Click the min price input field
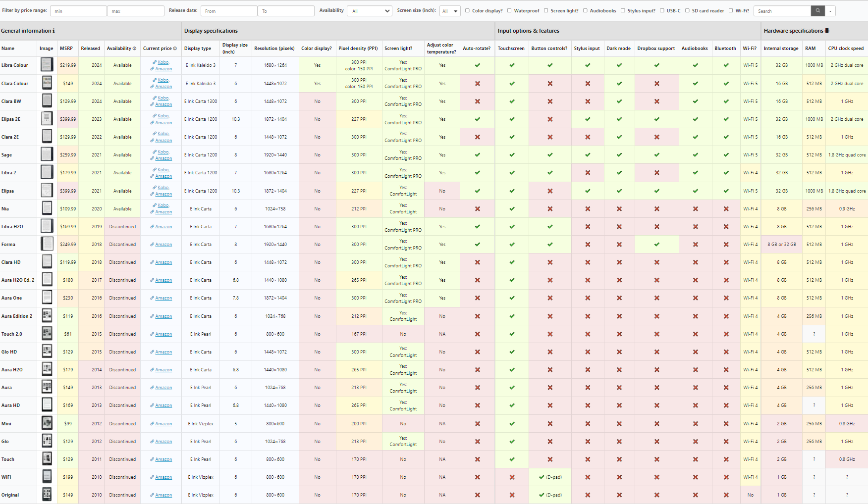Viewport: 868px width, 504px height. (x=78, y=10)
